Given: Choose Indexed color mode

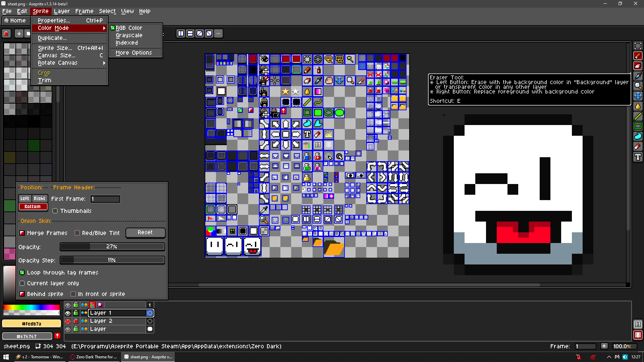Looking at the screenshot, I should point(126,43).
